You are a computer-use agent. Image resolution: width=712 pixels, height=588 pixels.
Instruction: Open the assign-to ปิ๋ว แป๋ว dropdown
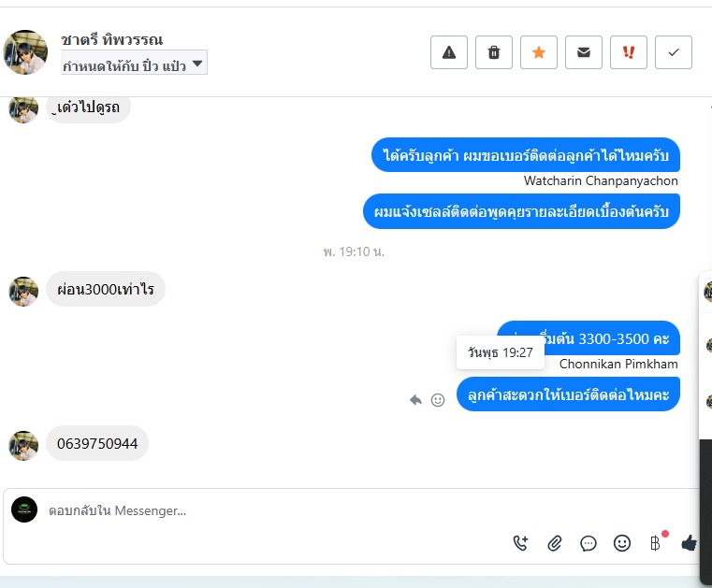pyautogui.click(x=134, y=63)
